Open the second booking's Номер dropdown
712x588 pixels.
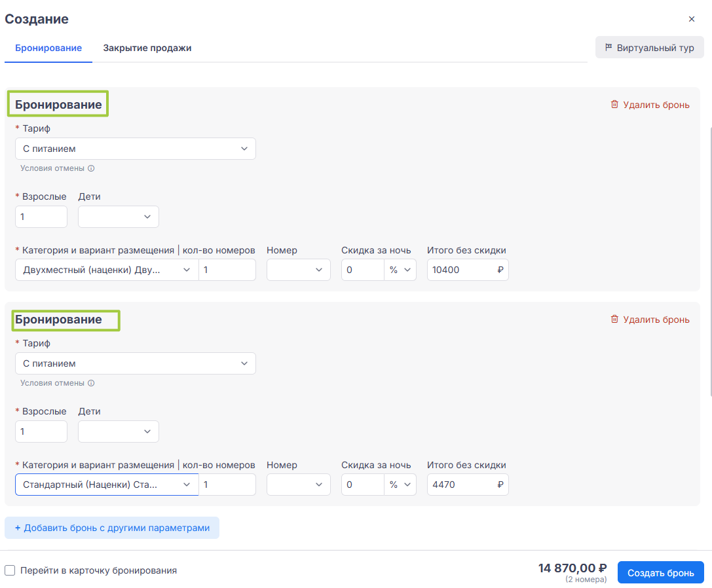click(298, 485)
